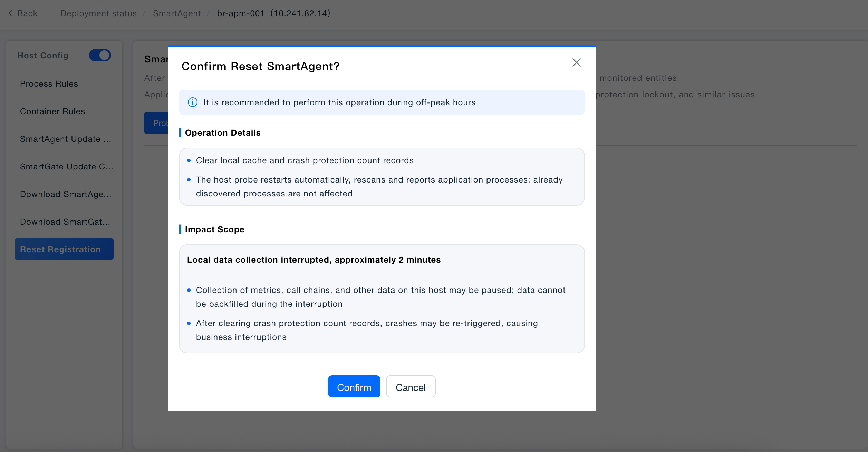The height and width of the screenshot is (452, 868).
Task: Click 'Collection of metrics, call chains' text
Action: [x=380, y=297]
